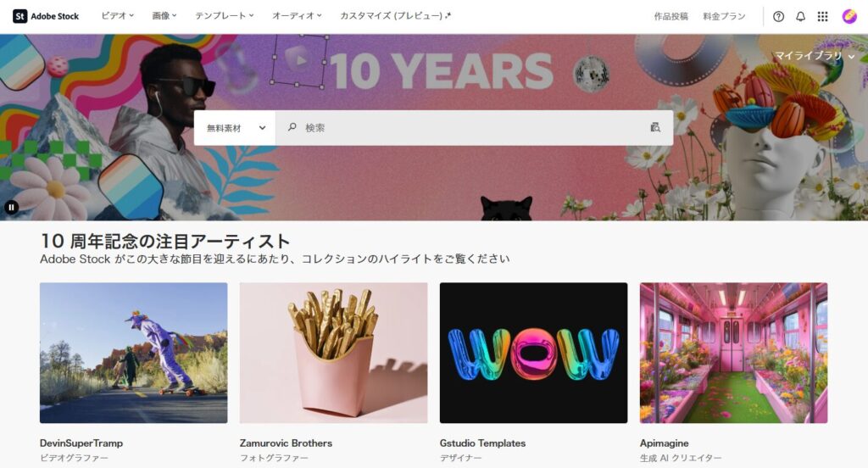Open the ビデオ menu
Viewport: 868px width, 468px height.
click(x=117, y=15)
